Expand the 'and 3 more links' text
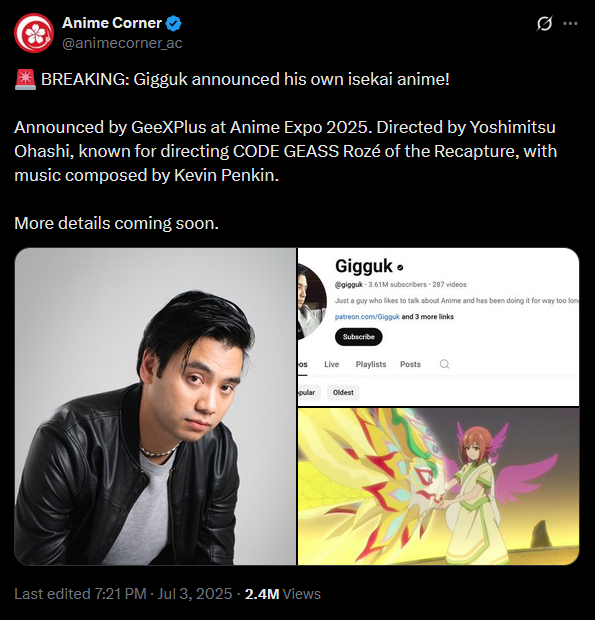Viewport: 595px width, 620px height. tap(427, 317)
